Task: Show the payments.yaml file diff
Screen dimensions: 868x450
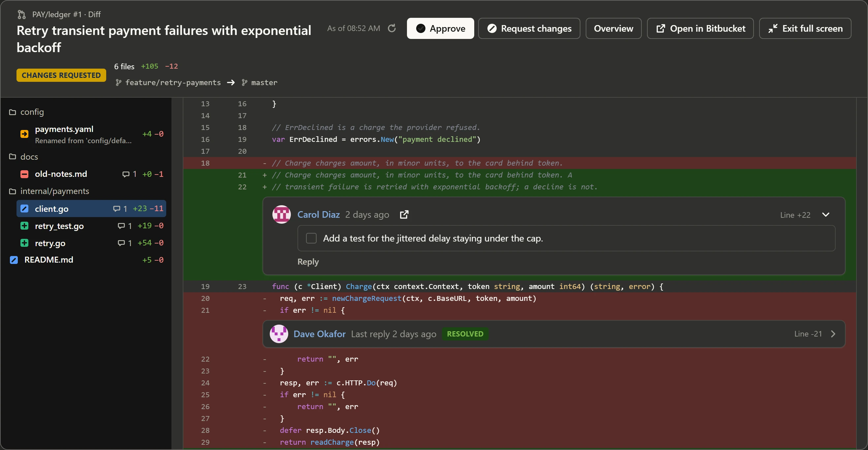Action: (x=91, y=134)
